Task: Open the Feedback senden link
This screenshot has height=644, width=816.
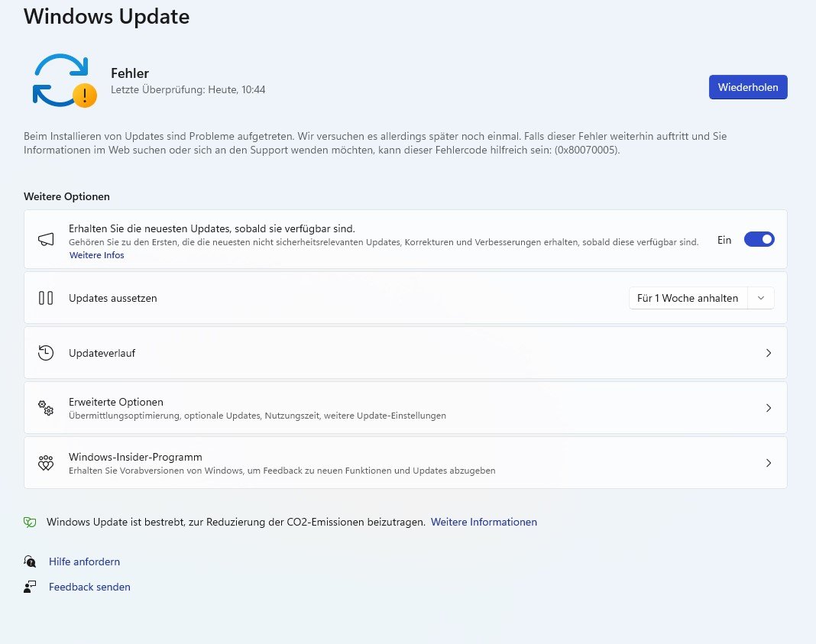Action: tap(89, 587)
